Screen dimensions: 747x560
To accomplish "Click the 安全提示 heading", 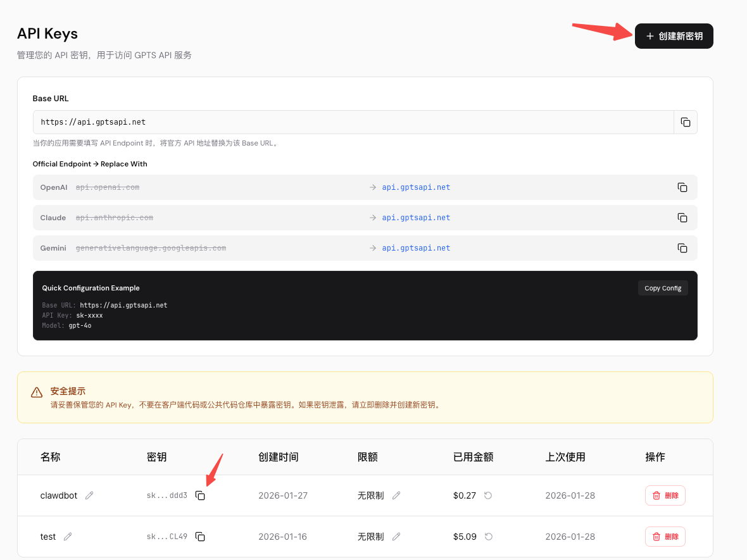I will coord(68,391).
